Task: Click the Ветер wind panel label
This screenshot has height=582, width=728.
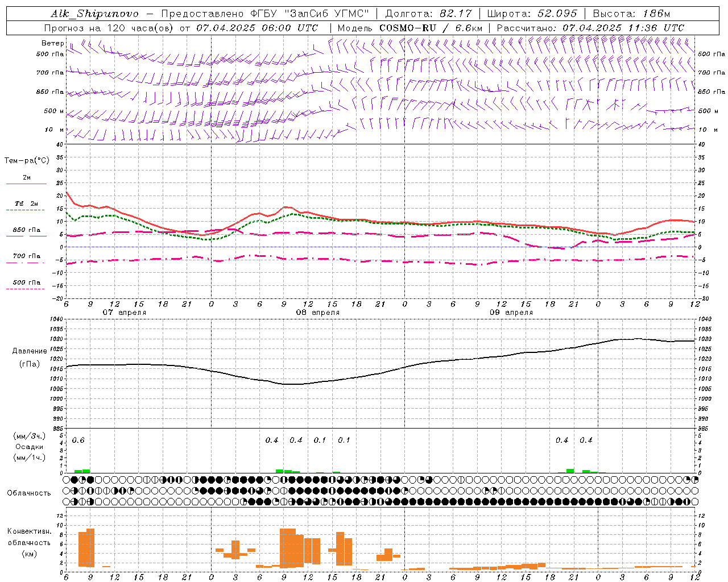Action: (x=53, y=43)
